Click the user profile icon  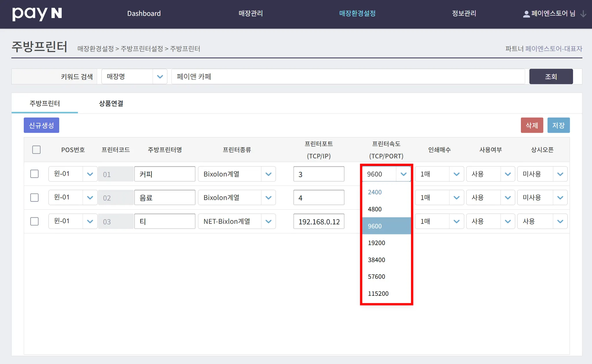click(526, 14)
